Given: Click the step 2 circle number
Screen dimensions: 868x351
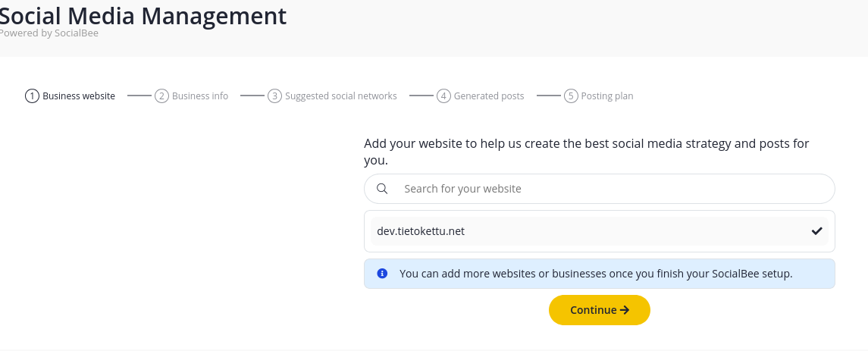Looking at the screenshot, I should (x=161, y=96).
